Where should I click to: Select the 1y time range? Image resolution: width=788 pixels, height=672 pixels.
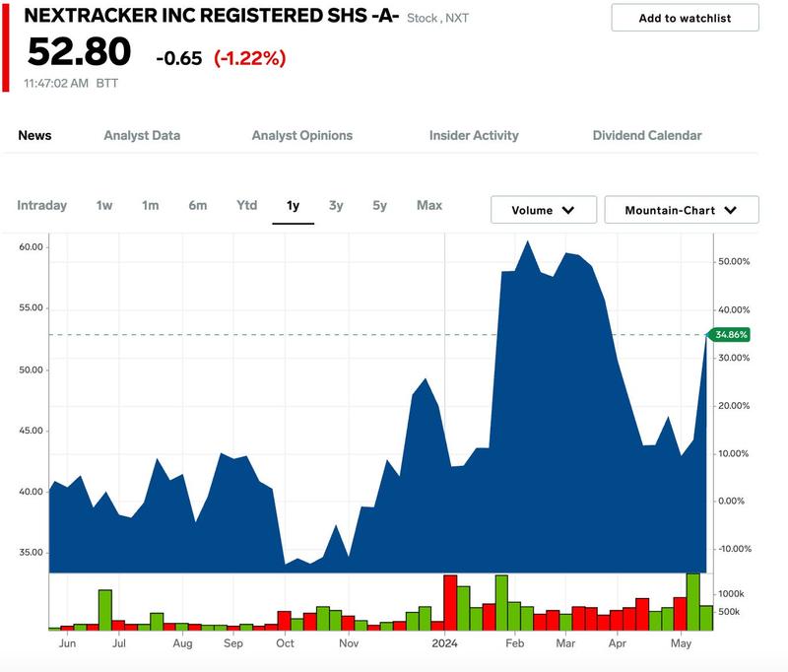coord(293,205)
